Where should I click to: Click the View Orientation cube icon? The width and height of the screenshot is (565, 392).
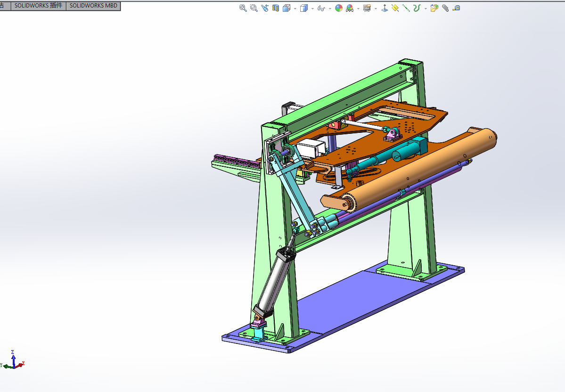click(x=287, y=8)
